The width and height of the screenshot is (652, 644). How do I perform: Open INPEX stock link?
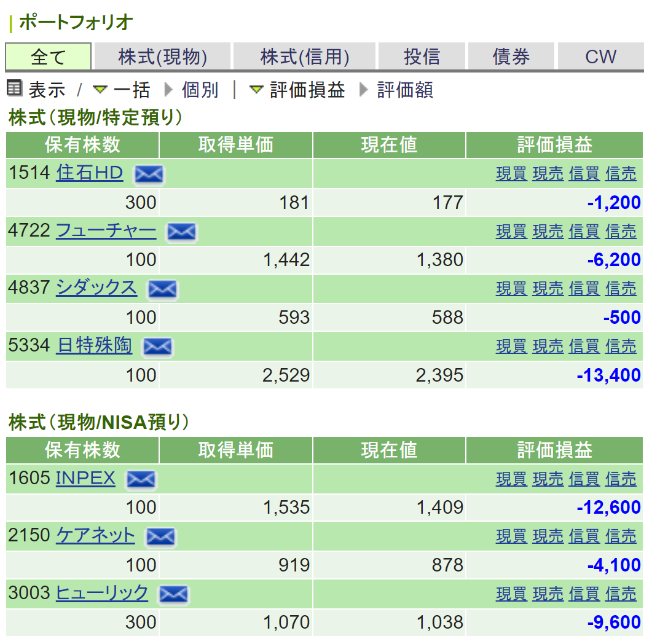pyautogui.click(x=85, y=477)
